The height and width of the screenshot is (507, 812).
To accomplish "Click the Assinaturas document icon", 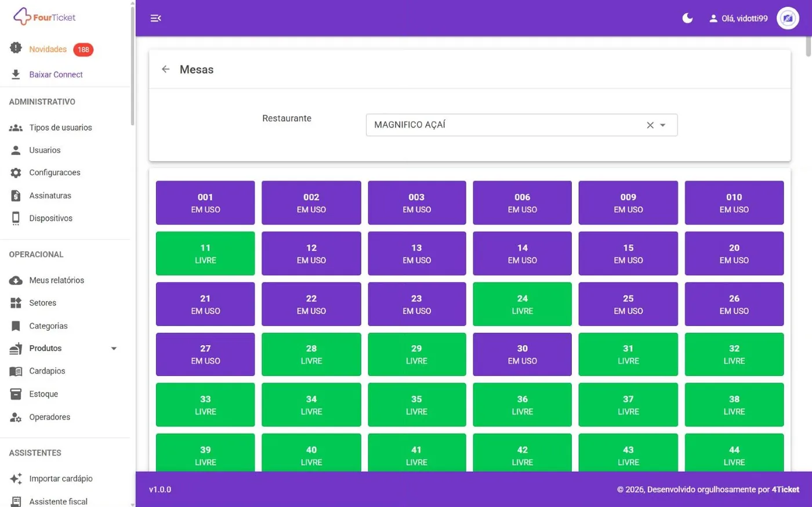I will click(16, 195).
